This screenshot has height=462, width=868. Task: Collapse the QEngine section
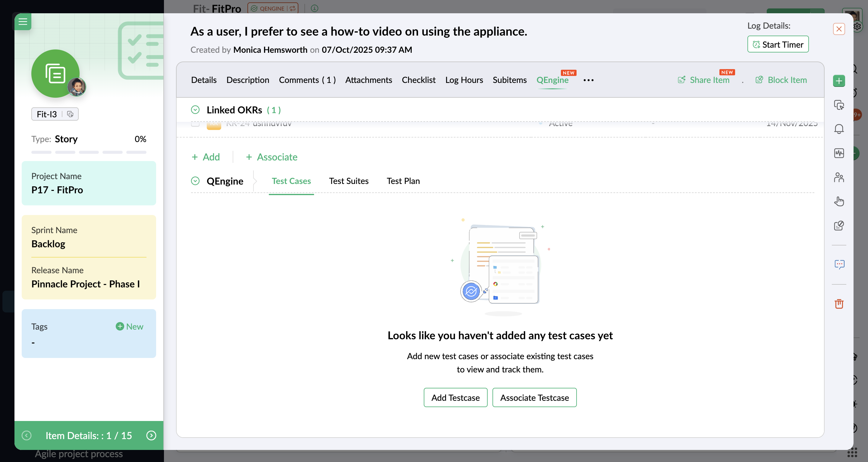pos(195,181)
